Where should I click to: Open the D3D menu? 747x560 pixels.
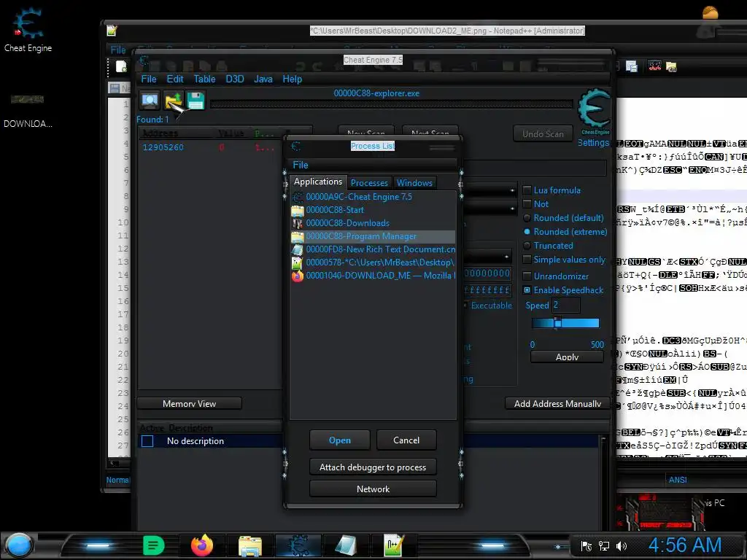235,79
